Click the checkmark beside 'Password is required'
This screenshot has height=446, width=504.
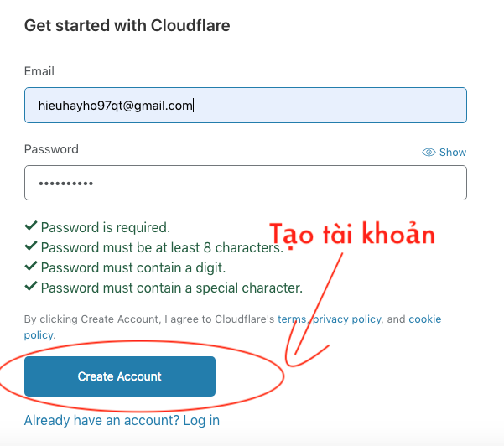pyautogui.click(x=31, y=226)
